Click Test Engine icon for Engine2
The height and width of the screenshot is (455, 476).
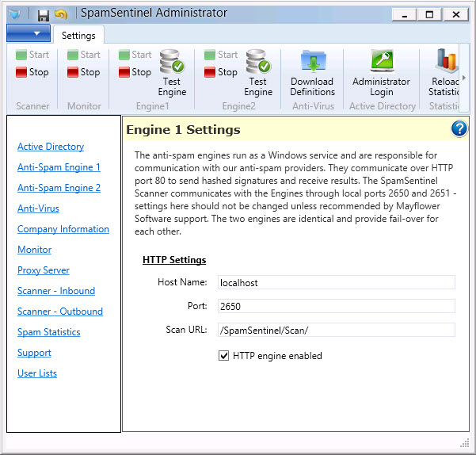click(258, 73)
